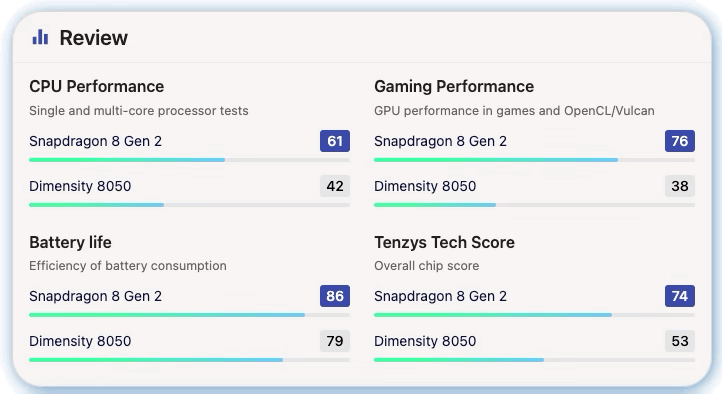Select the CPU Performance heading
The height and width of the screenshot is (394, 722).
96,87
